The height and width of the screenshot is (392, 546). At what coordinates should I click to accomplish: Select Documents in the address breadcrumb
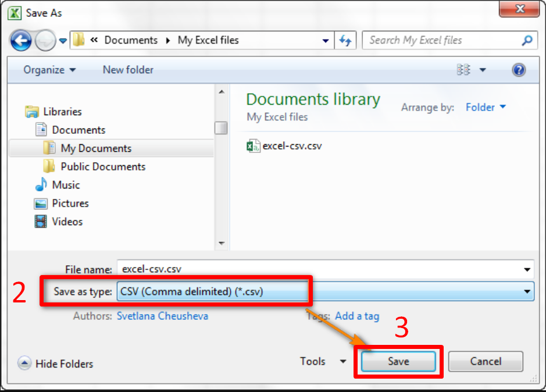click(x=131, y=40)
